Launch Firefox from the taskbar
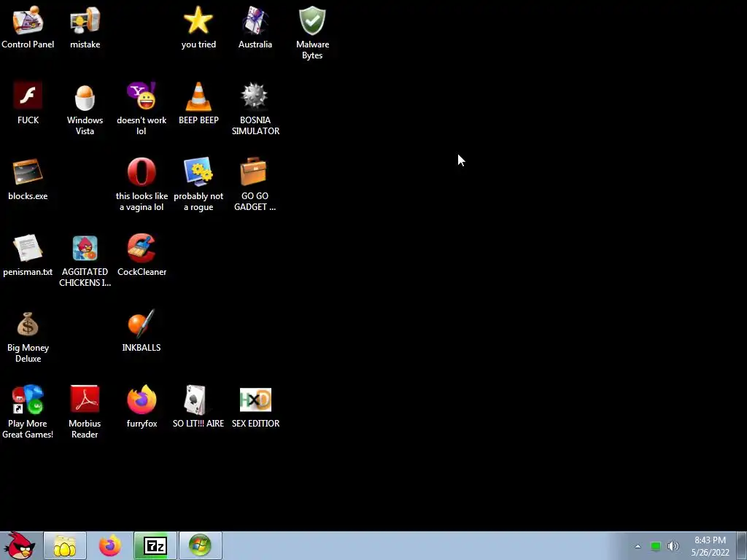 pyautogui.click(x=110, y=545)
